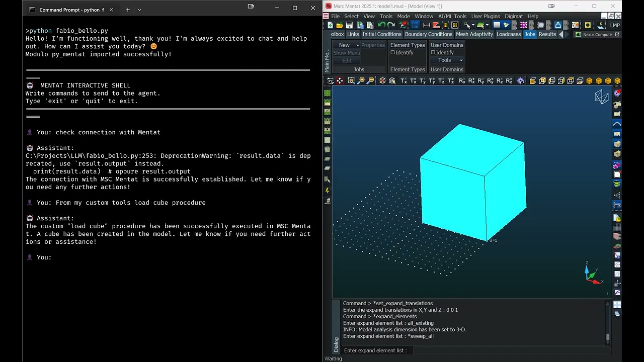The width and height of the screenshot is (644, 362).
Task: Click the first Rz rotate view icon
Action: click(500, 80)
